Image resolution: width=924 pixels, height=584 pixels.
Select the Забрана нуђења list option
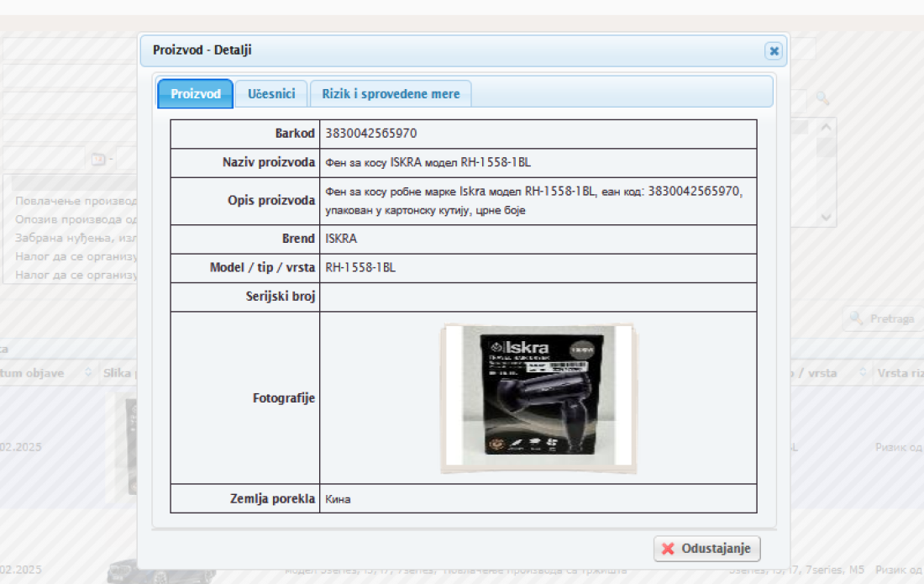click(76, 238)
